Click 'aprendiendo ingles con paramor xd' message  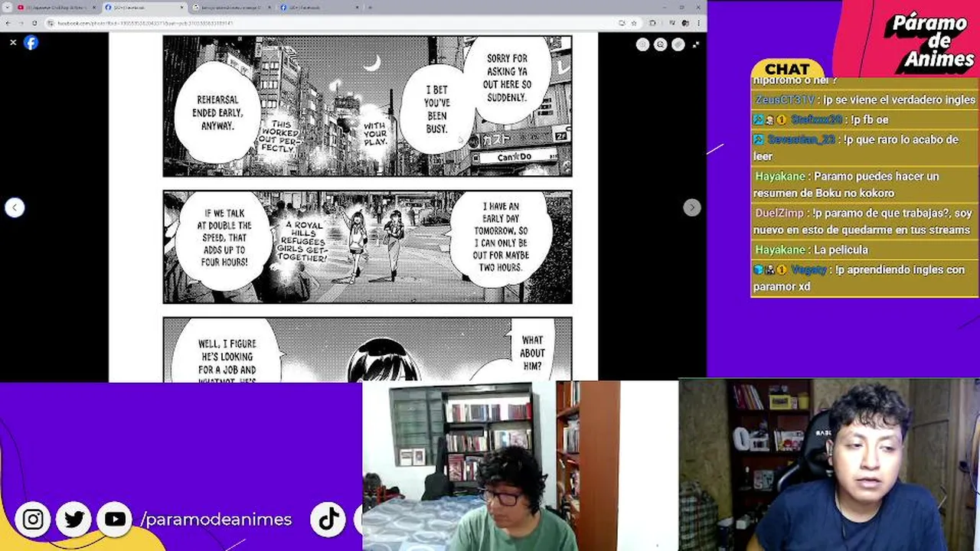[x=864, y=278]
